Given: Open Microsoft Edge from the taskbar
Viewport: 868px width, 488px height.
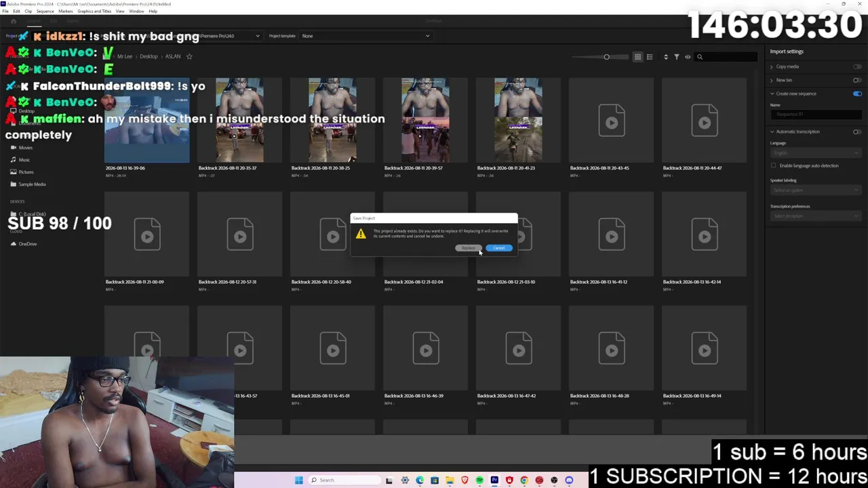Looking at the screenshot, I should (420, 481).
